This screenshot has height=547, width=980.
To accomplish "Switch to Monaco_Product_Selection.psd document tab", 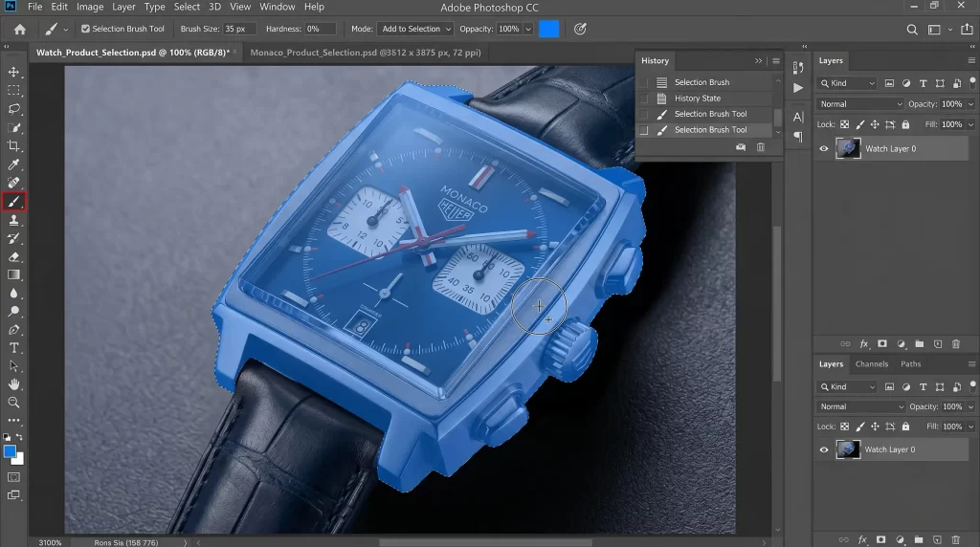I will (x=366, y=53).
